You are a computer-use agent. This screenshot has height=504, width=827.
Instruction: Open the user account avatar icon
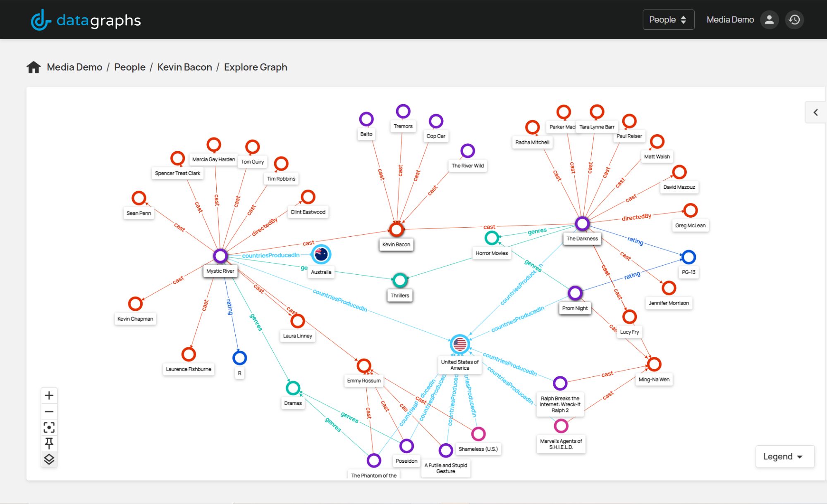pos(769,20)
